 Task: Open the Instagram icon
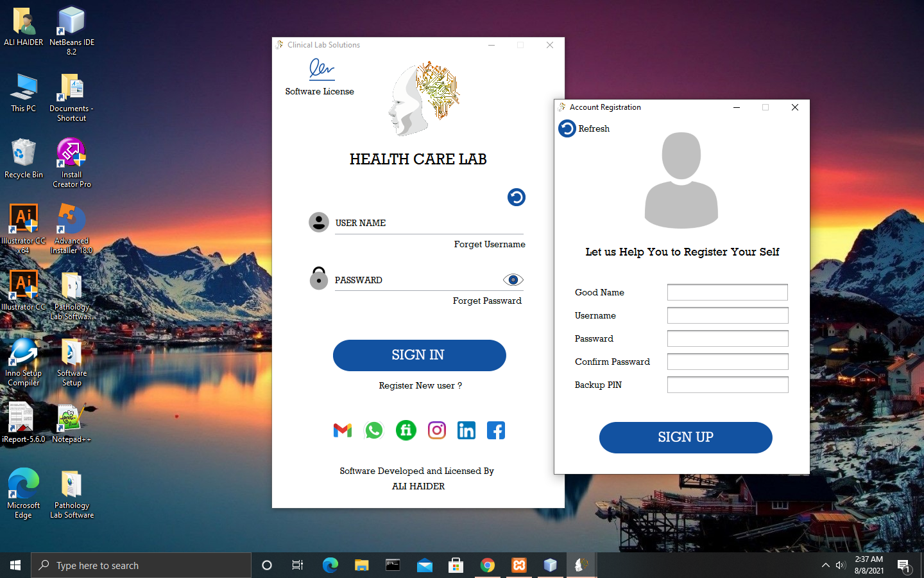436,430
